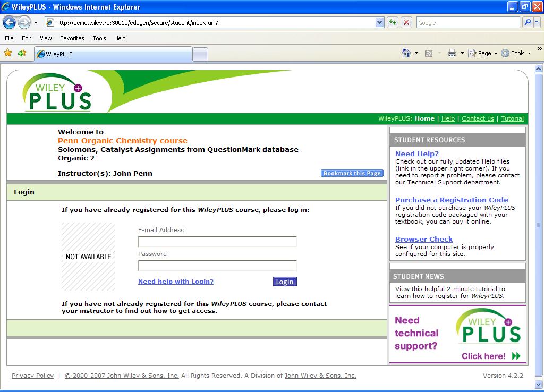
Task: Open the Edit menu
Action: tap(27, 38)
